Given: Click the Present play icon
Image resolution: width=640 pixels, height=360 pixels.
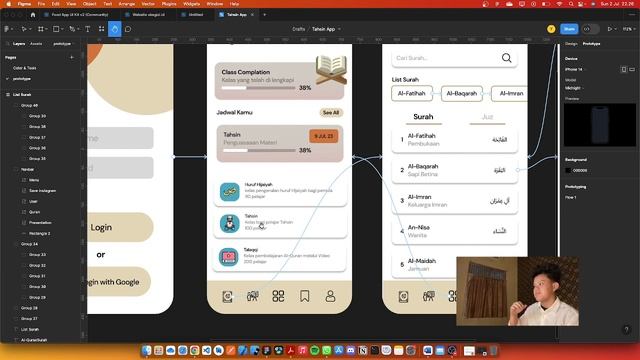Looking at the screenshot, I should point(610,29).
